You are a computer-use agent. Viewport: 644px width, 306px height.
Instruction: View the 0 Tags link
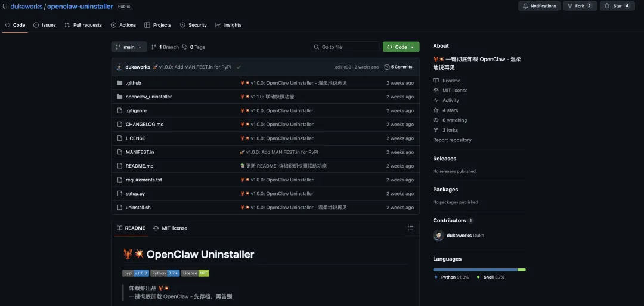click(x=194, y=47)
